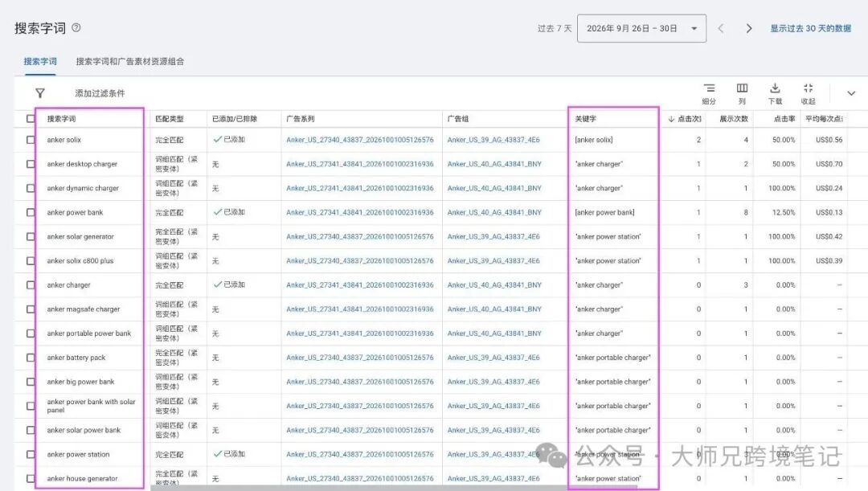Image resolution: width=868 pixels, height=491 pixels.
Task: Sort by the 点击次数 column header arrow
Action: click(x=671, y=119)
